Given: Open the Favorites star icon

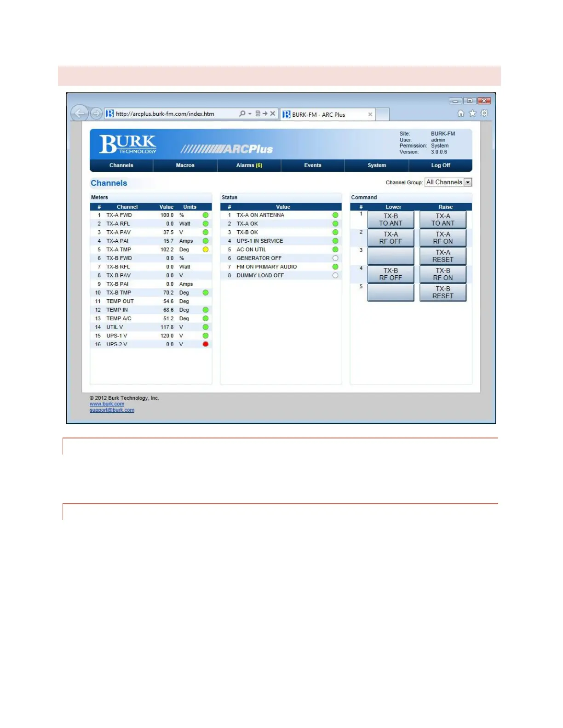Looking at the screenshot, I should [x=472, y=113].
